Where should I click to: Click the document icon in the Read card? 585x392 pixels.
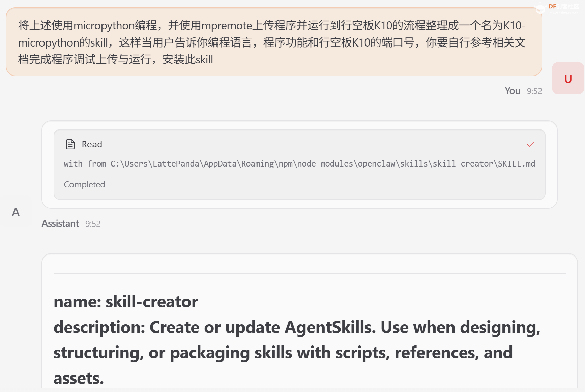point(70,144)
